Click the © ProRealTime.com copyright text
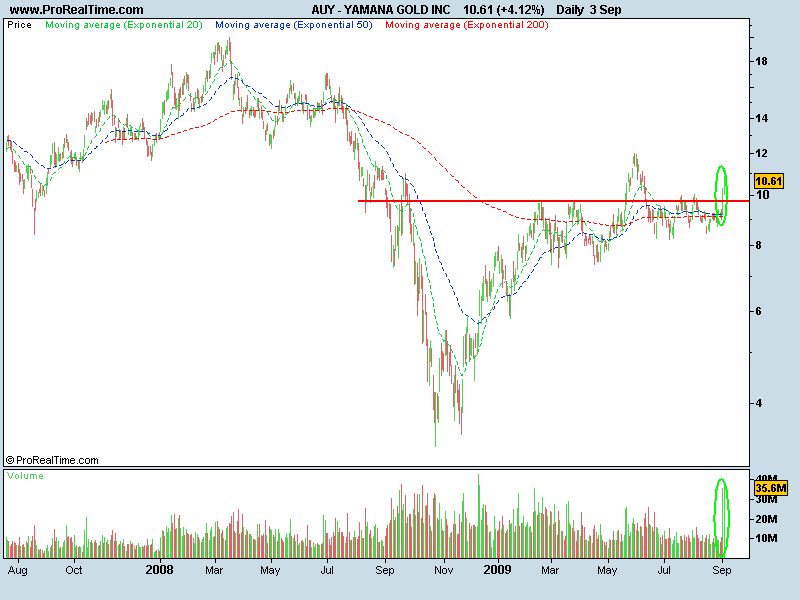The width and height of the screenshot is (800, 600). tap(52, 460)
